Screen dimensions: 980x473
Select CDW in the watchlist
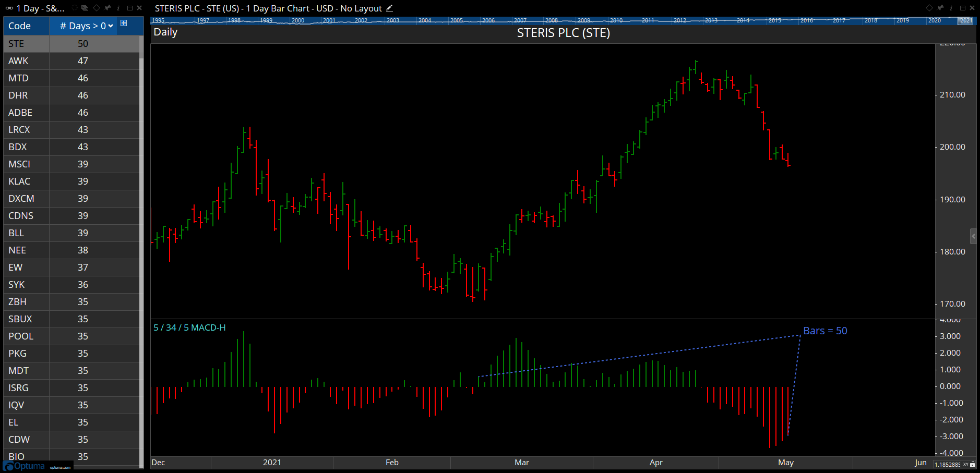71,440
